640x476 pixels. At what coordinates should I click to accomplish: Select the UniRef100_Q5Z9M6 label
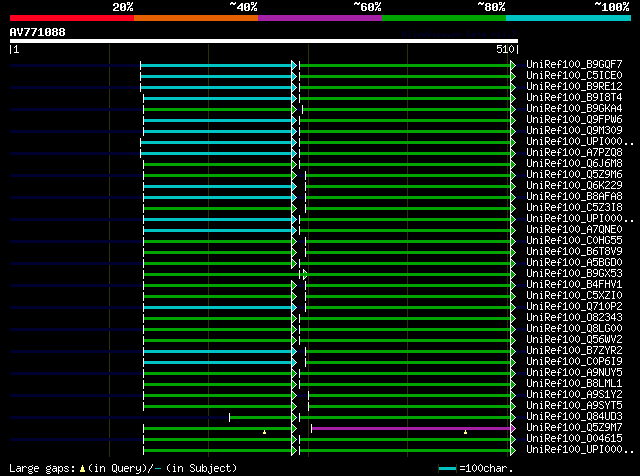click(x=574, y=175)
